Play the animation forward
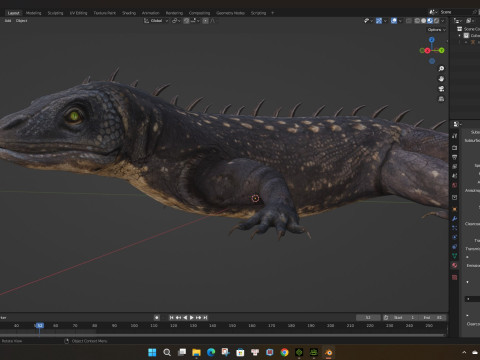This screenshot has width=480, height=360. (192, 318)
